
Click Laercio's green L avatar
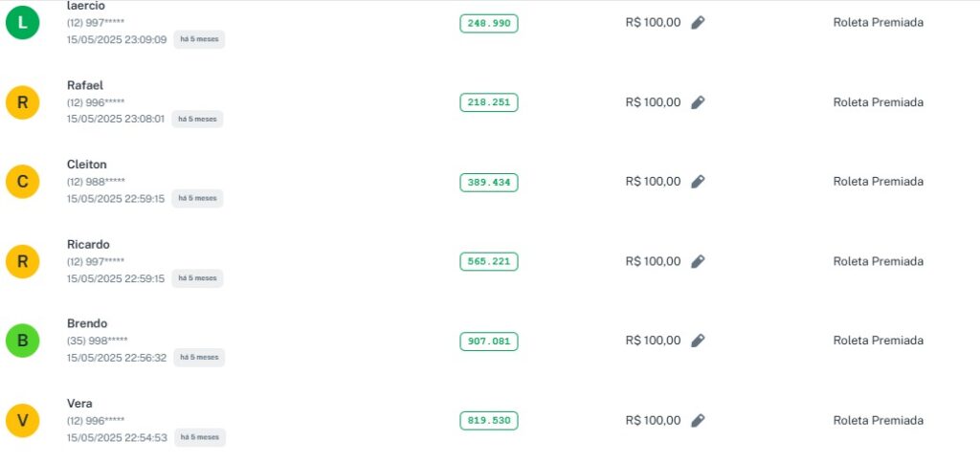coord(22,23)
